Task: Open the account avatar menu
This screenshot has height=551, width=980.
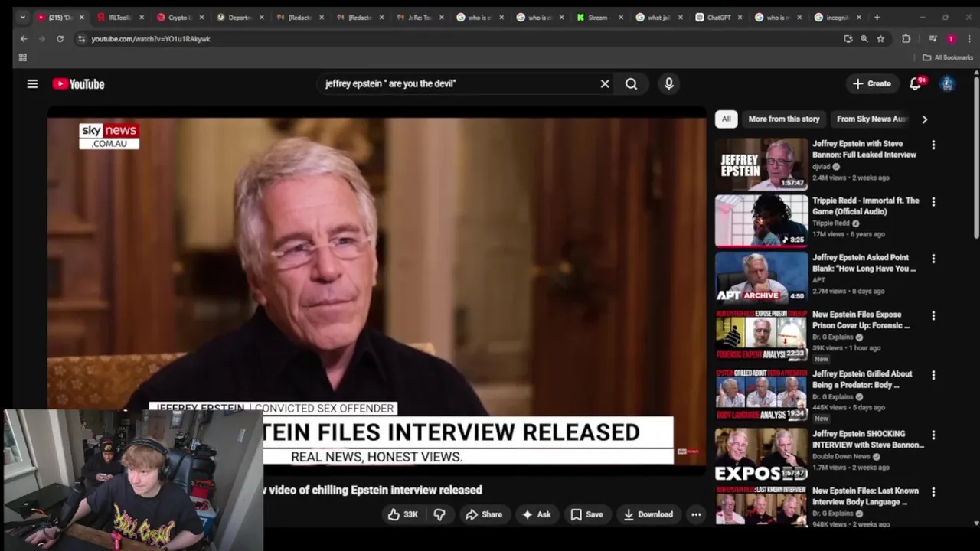Action: 948,84
